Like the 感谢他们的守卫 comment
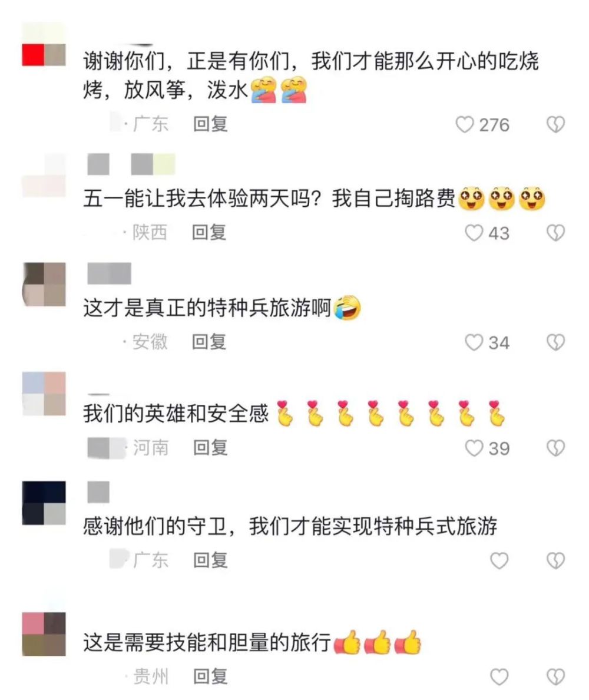 pos(499,561)
